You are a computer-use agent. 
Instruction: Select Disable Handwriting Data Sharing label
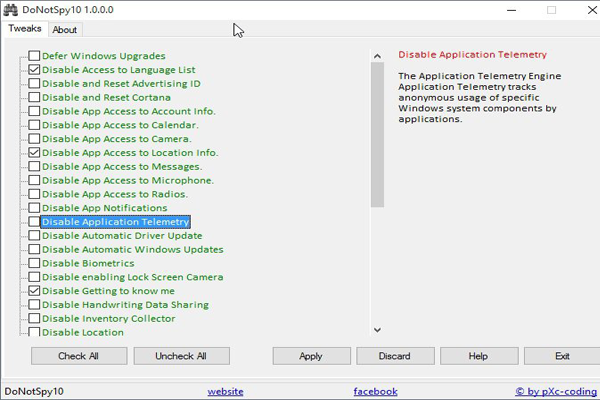click(x=126, y=305)
